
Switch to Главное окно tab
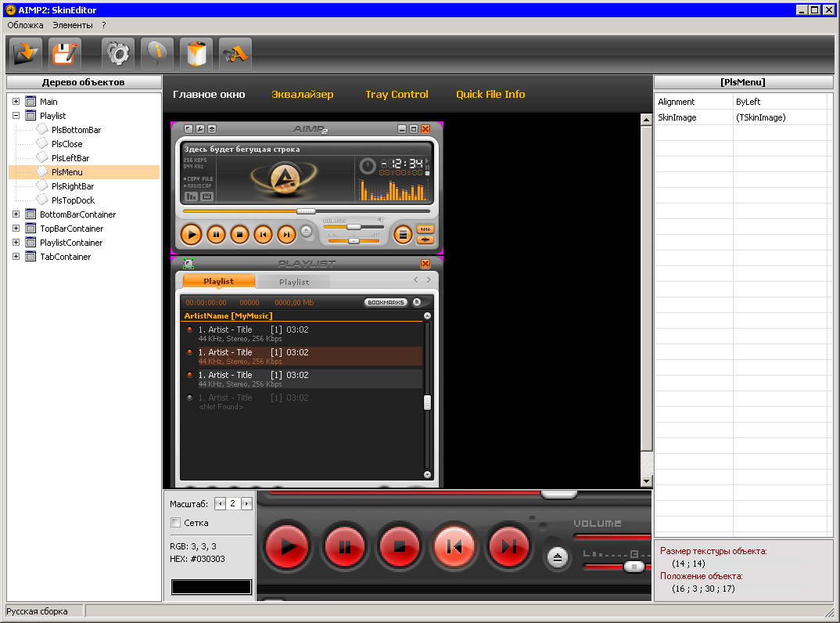(x=209, y=95)
